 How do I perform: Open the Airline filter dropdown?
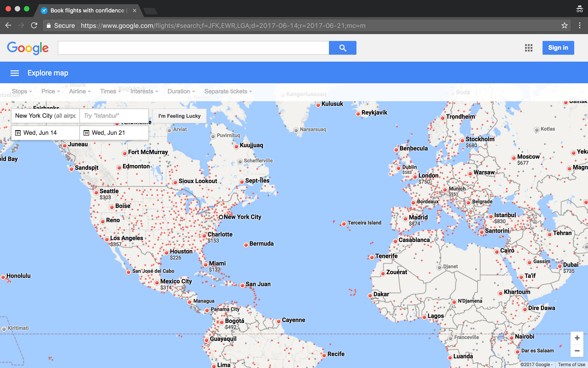[x=80, y=91]
